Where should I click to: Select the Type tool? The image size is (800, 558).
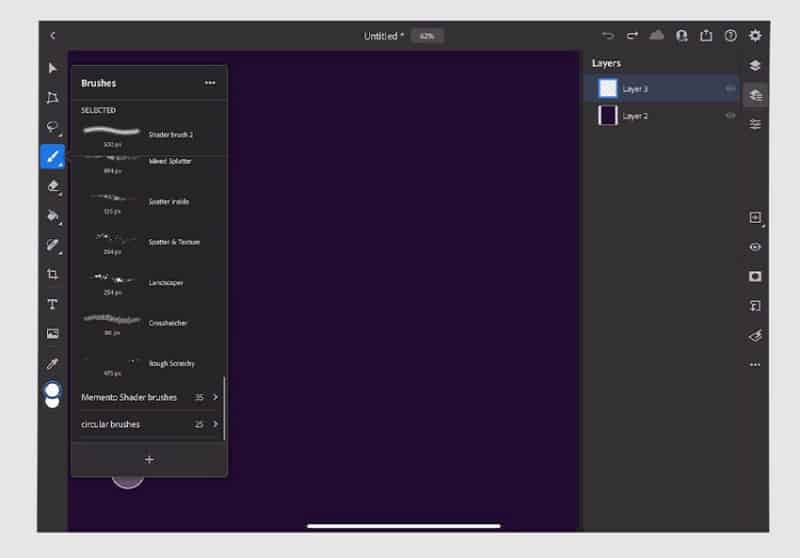tap(52, 304)
